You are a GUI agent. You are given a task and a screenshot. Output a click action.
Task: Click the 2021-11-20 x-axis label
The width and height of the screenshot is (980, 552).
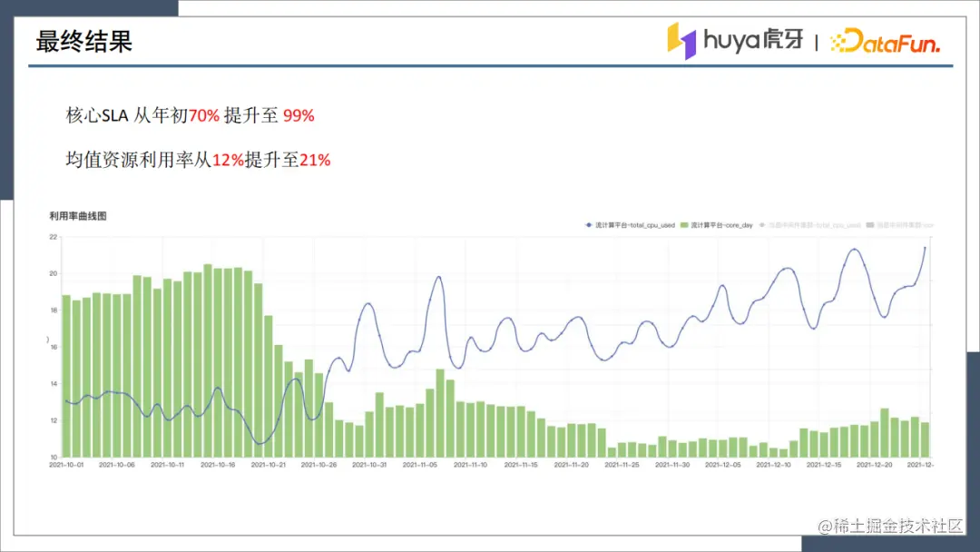pyautogui.click(x=572, y=465)
